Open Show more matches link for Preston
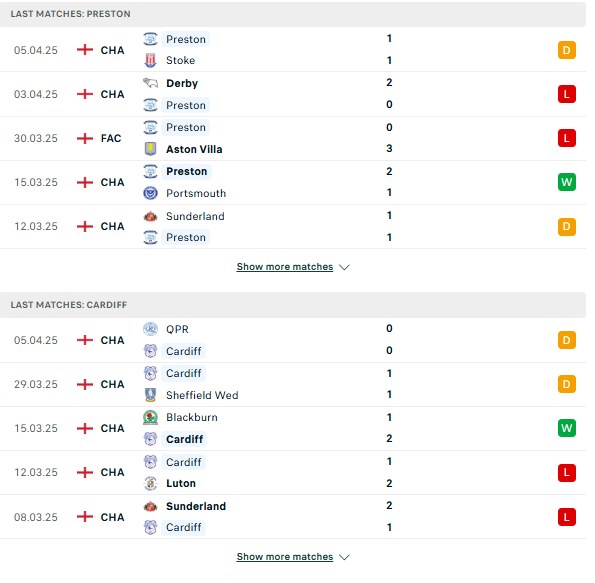 (285, 267)
